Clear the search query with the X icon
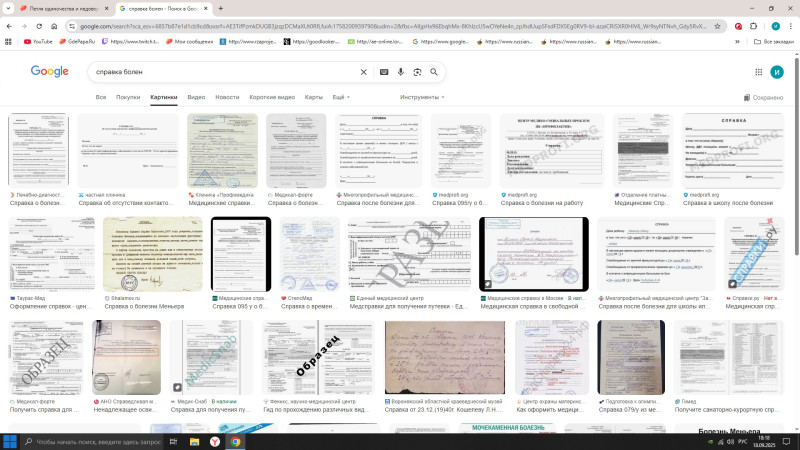 tap(363, 72)
